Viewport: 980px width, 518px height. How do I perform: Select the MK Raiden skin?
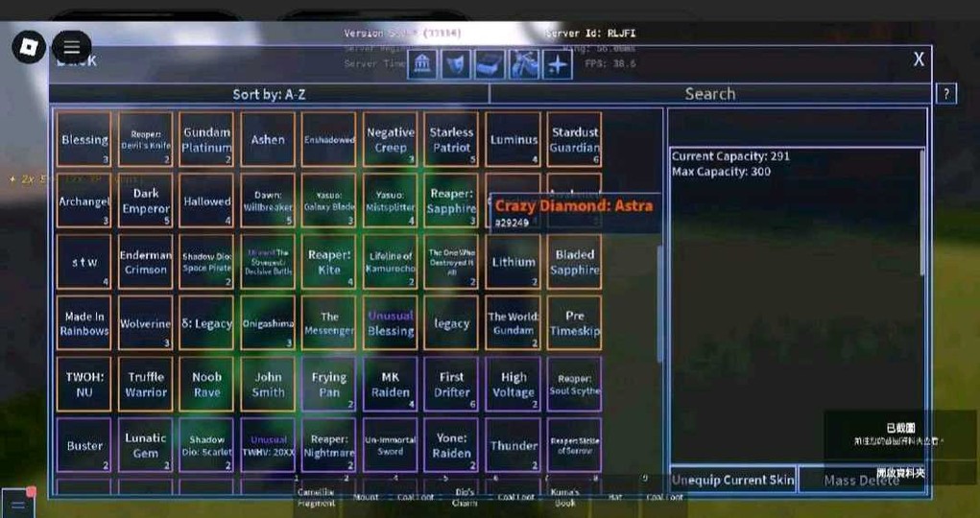click(x=390, y=385)
